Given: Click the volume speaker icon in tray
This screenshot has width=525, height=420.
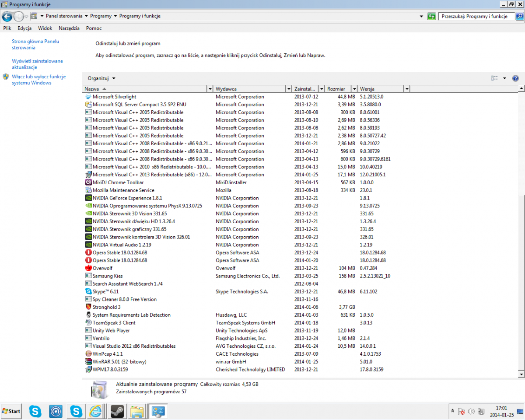Looking at the screenshot, I should pos(471,411).
